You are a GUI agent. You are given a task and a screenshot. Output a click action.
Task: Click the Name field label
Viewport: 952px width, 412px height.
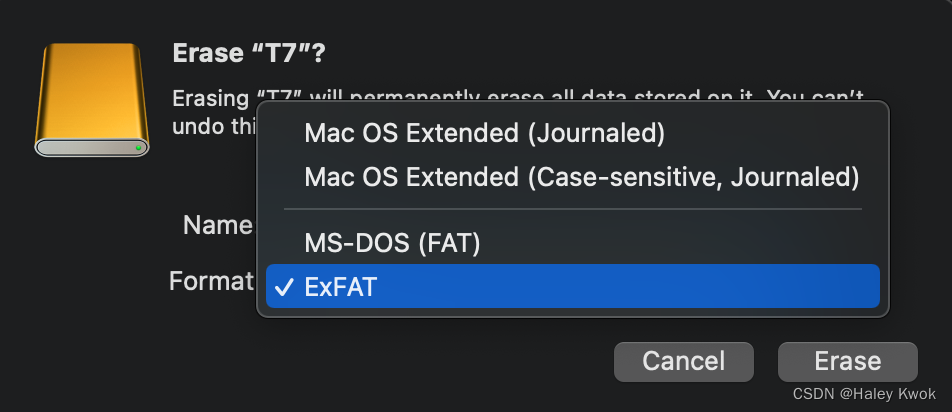[219, 226]
